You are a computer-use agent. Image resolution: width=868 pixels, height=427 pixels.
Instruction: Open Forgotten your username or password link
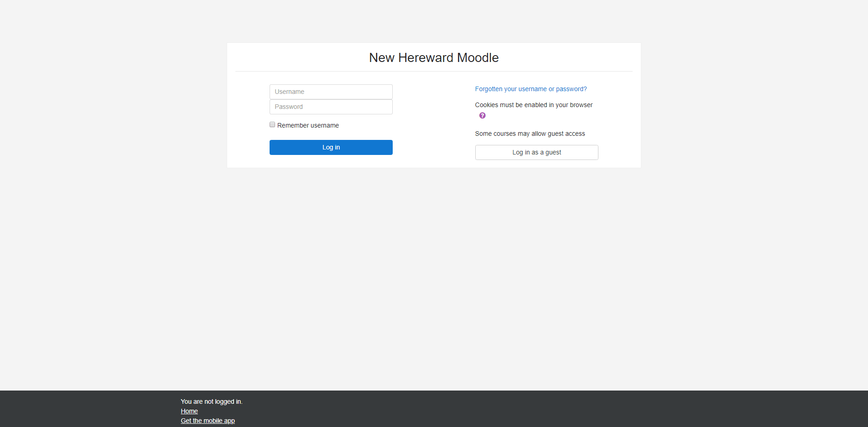click(531, 89)
